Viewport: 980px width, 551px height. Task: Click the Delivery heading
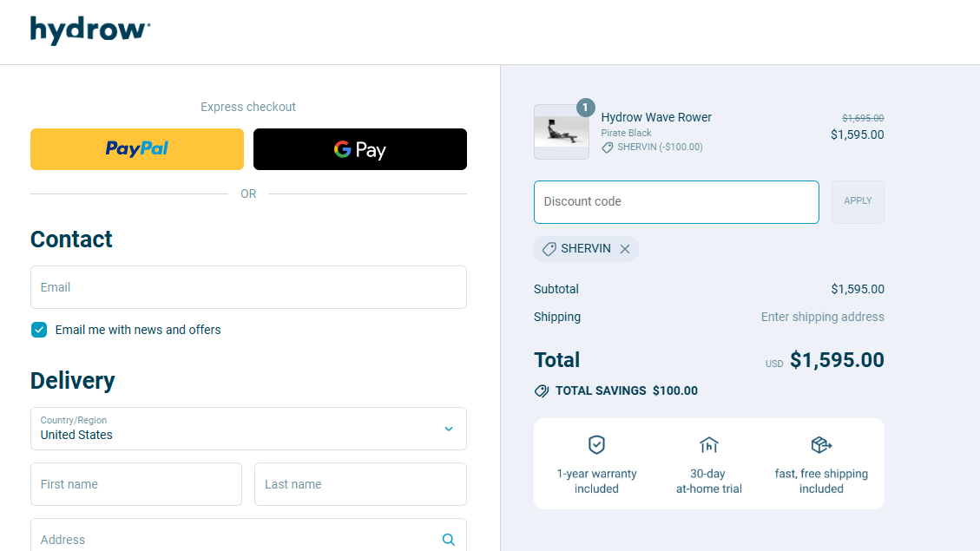(x=73, y=380)
